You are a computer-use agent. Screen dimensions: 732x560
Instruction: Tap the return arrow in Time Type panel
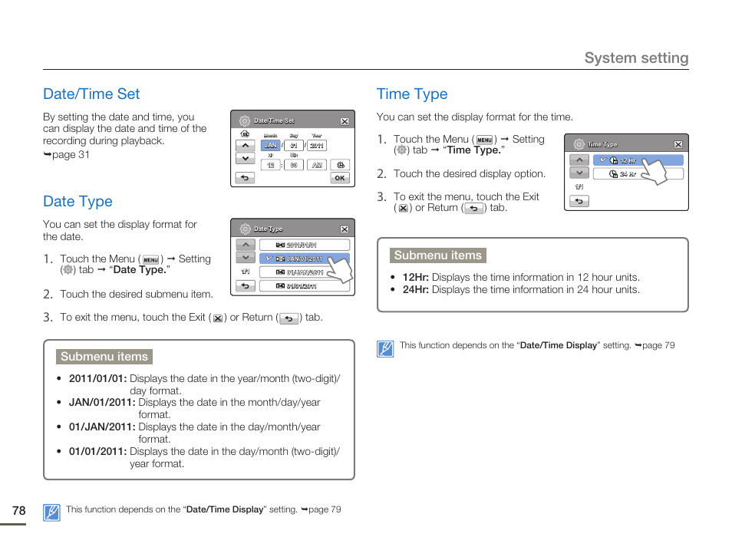pos(579,201)
